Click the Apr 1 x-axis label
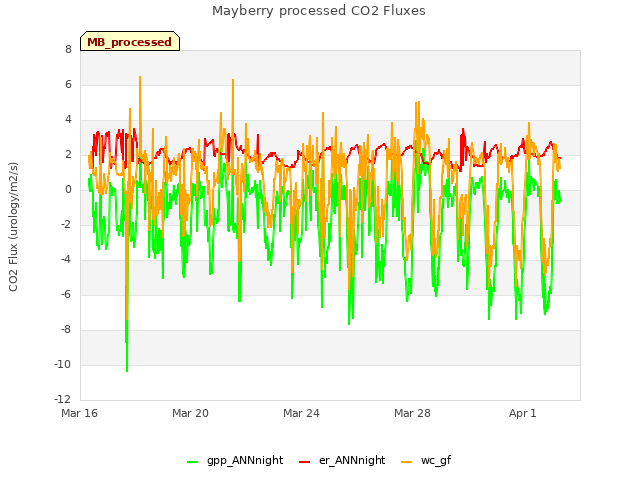This screenshot has width=640, height=480. click(x=522, y=413)
